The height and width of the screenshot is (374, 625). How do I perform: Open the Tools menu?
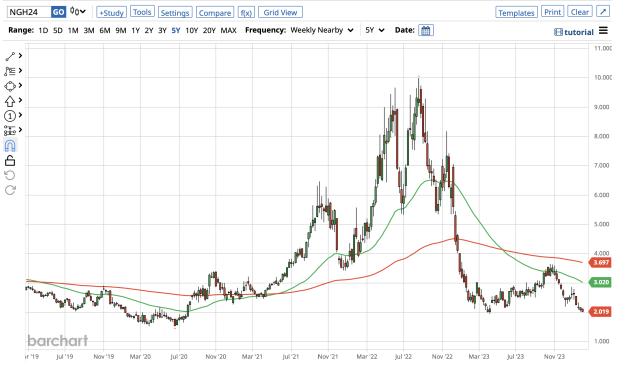[142, 12]
